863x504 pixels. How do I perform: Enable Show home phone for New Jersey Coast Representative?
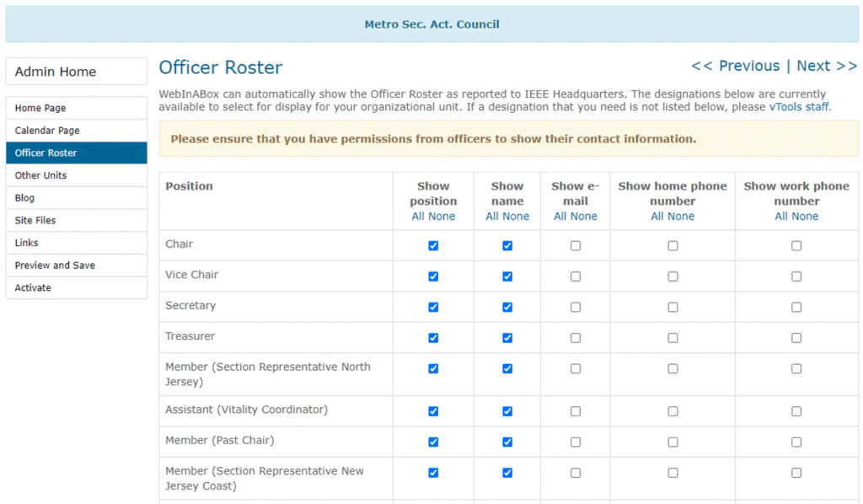(x=673, y=473)
